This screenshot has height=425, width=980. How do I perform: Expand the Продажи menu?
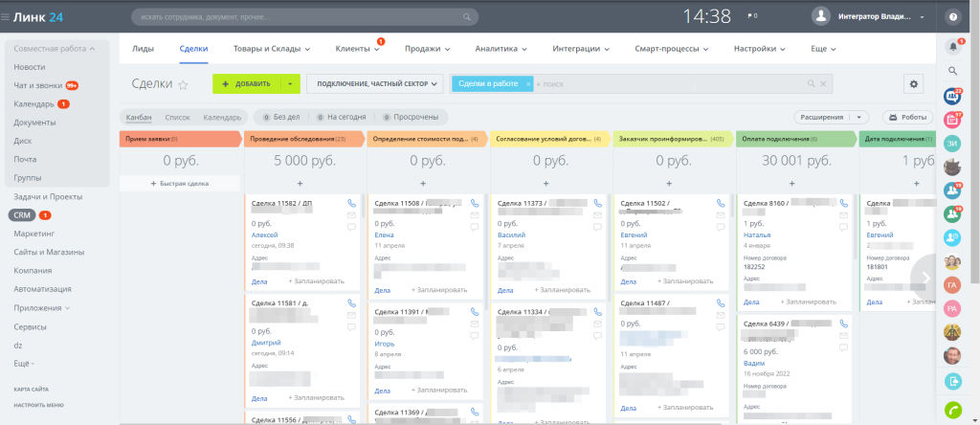pos(427,49)
